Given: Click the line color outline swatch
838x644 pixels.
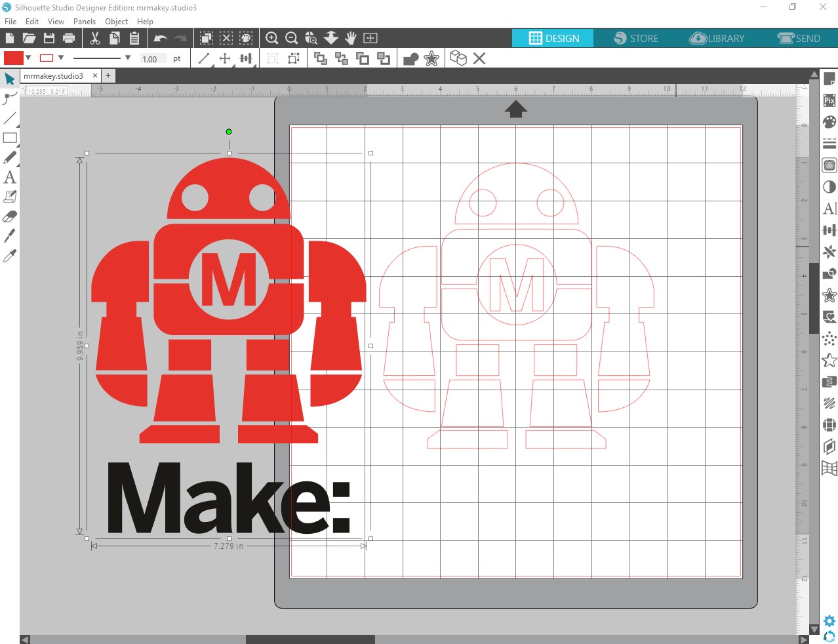Looking at the screenshot, I should click(47, 58).
